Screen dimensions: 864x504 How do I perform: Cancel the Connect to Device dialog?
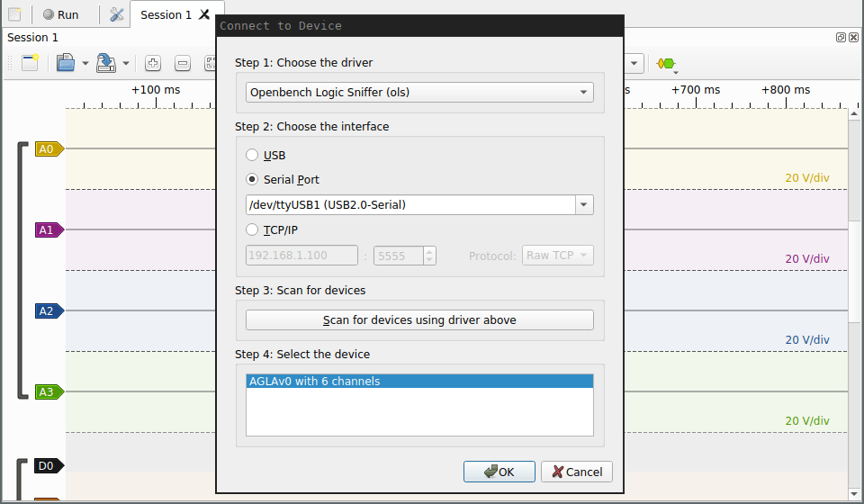point(576,472)
